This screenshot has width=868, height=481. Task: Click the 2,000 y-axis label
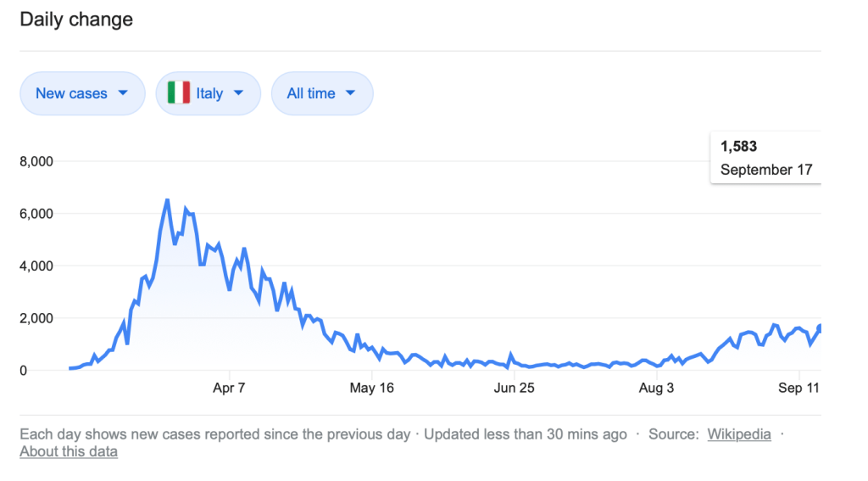36,318
